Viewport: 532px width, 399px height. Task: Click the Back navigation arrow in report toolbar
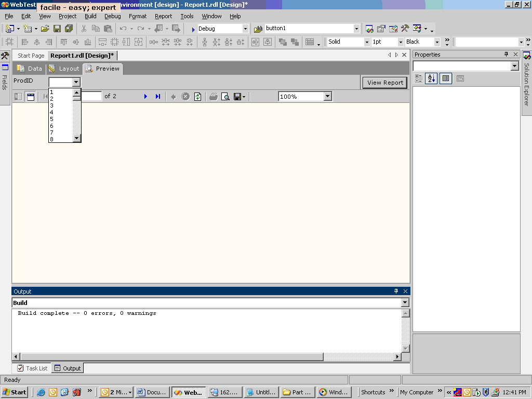tap(174, 97)
